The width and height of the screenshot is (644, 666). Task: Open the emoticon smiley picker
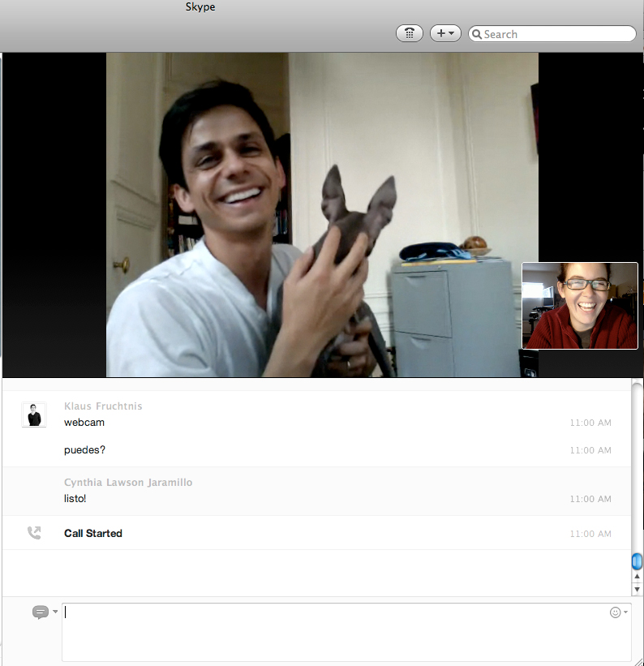coord(615,612)
